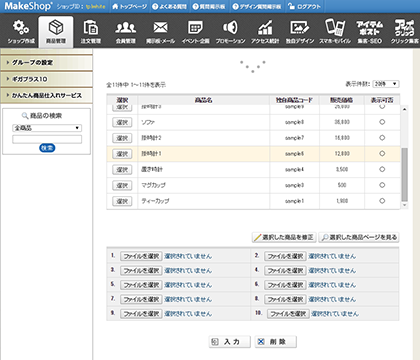Click ファイルを選択 button for slot 1
420x360 pixels.
[141, 256]
